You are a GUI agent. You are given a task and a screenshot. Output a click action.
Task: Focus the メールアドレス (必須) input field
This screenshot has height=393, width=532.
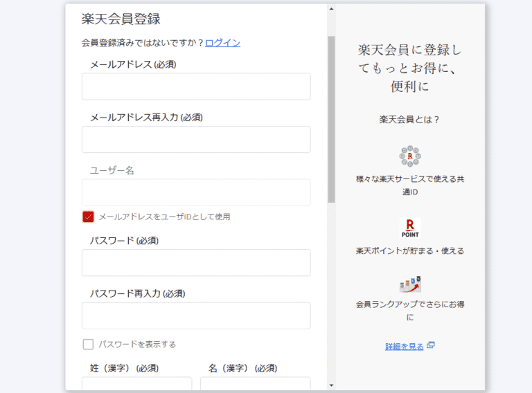tap(196, 86)
